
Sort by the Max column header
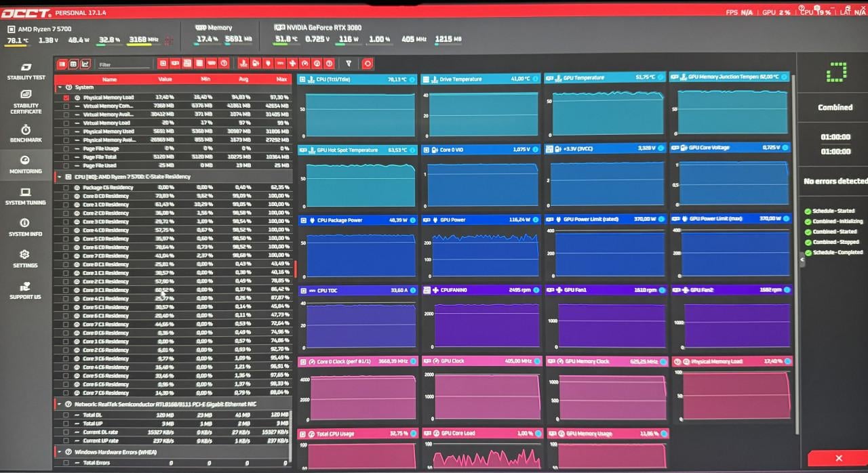tap(282, 79)
